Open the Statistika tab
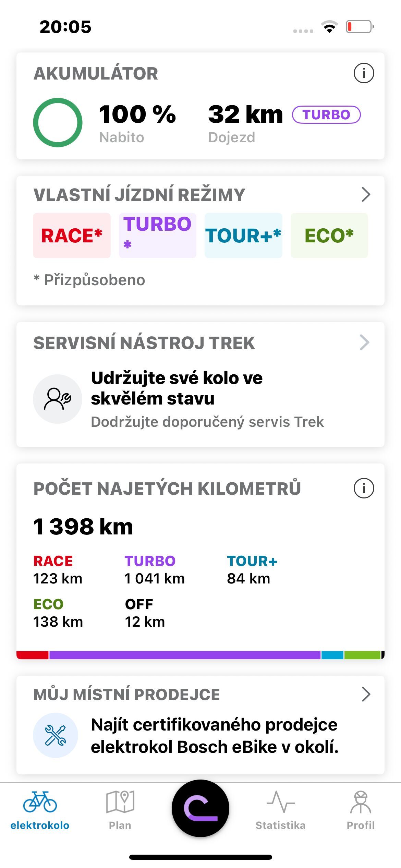Image resolution: width=401 pixels, height=868 pixels. point(280,810)
